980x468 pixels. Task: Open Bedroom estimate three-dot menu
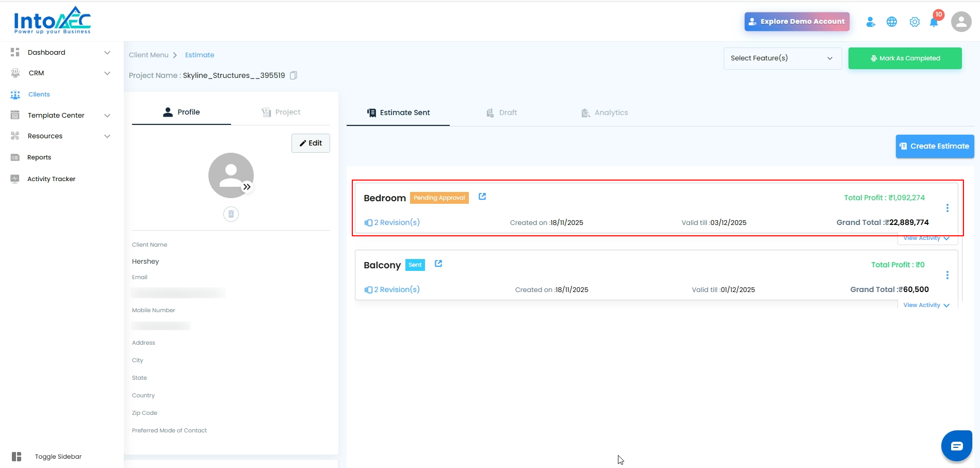click(948, 208)
